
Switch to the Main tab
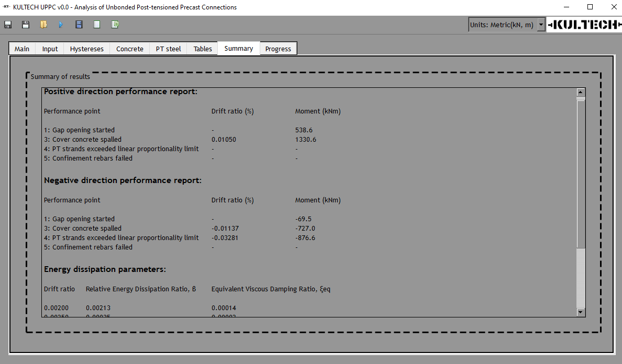[22, 49]
